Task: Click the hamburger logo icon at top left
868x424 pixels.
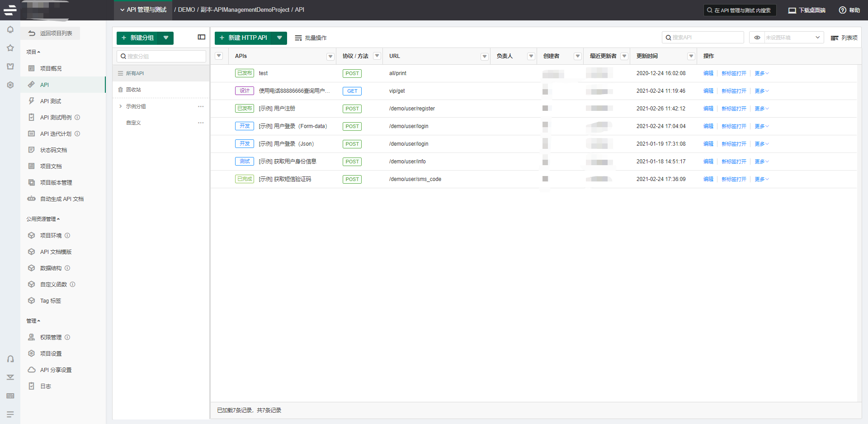Action: tap(10, 10)
